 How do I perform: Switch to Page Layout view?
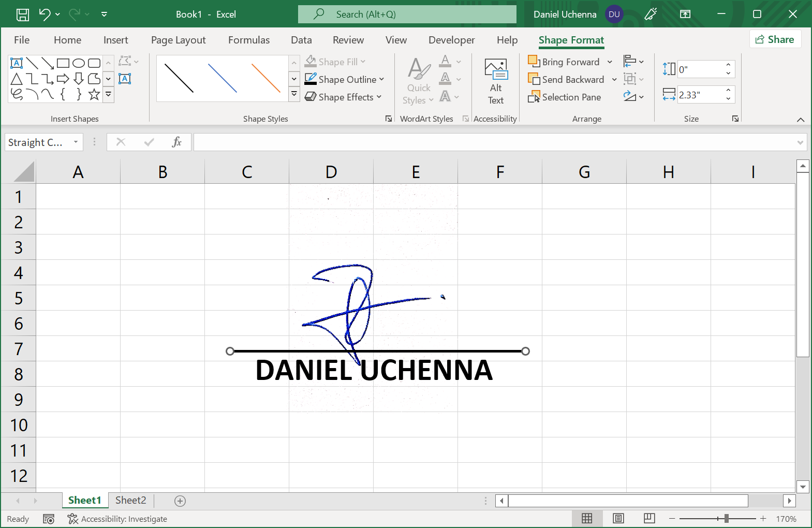pos(618,518)
